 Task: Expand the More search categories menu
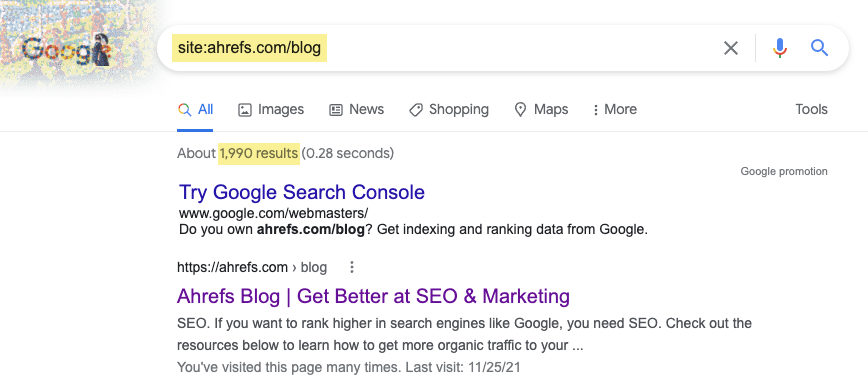click(x=614, y=110)
